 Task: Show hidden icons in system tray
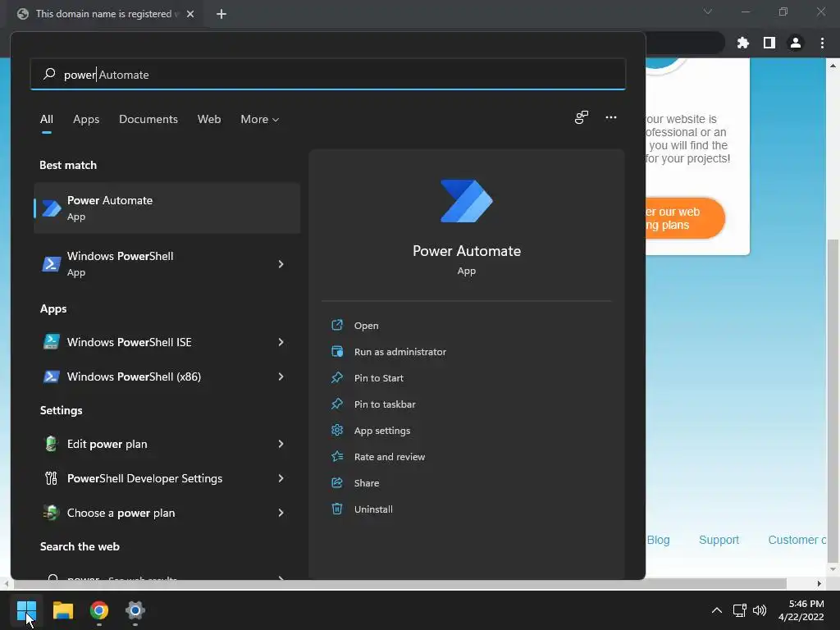pyautogui.click(x=716, y=610)
